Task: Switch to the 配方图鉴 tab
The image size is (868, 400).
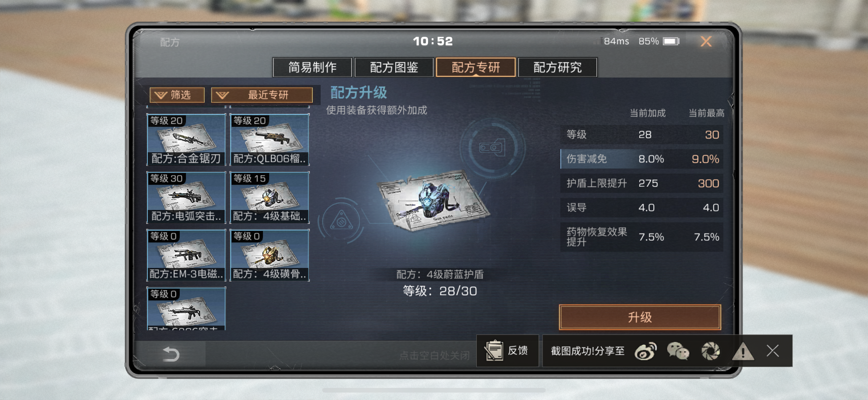Action: point(394,67)
